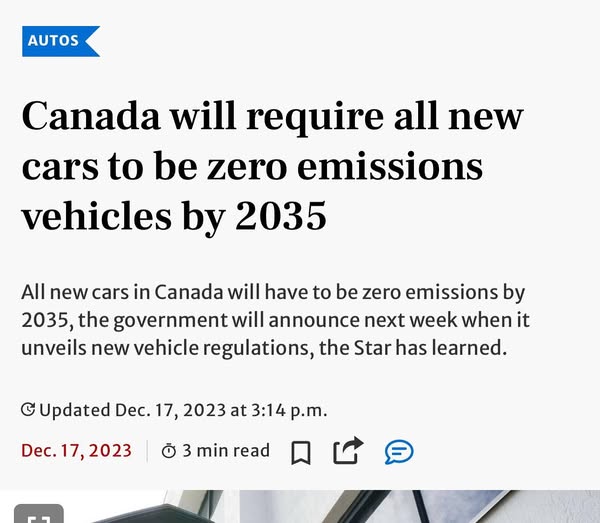Open the AUTOS section tag
Viewport: 600px width, 523px height.
[x=59, y=41]
